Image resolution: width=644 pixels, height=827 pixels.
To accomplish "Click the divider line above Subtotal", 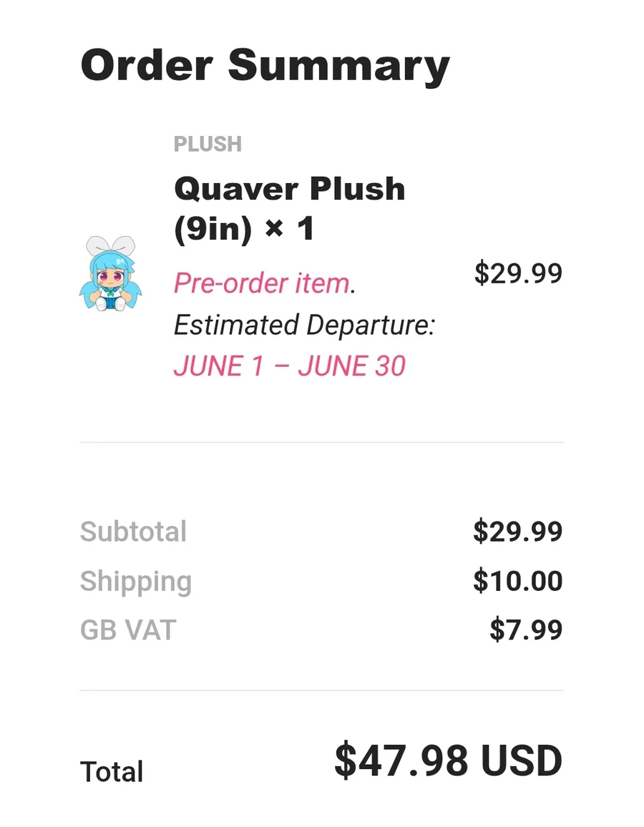I will pyautogui.click(x=321, y=443).
